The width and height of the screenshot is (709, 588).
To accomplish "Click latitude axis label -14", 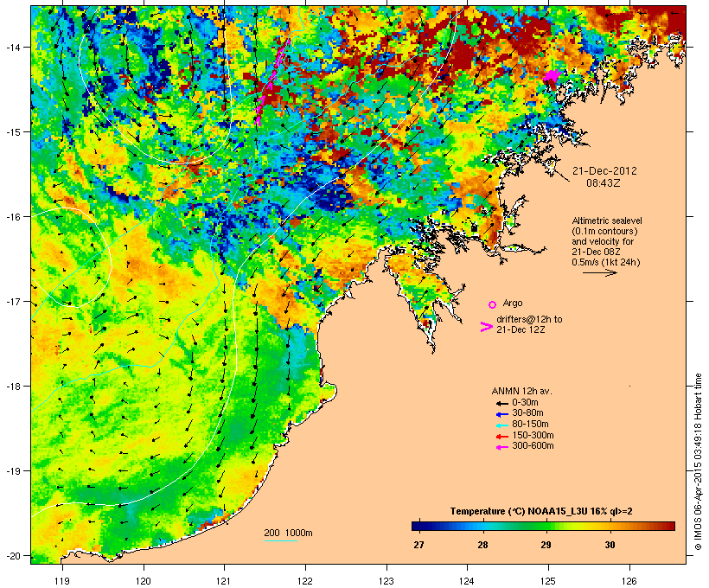I will 12,47.
